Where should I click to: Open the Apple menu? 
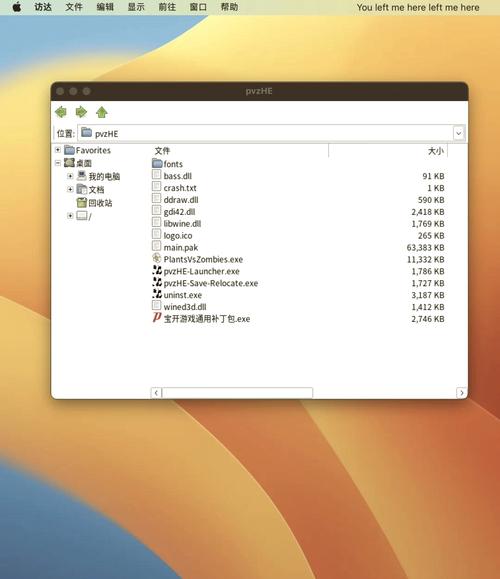17,7
